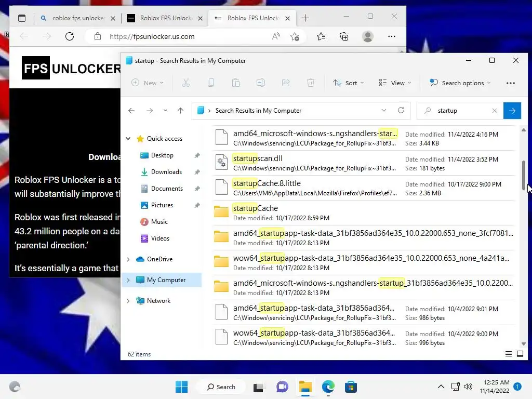Select wow64_startupapp-task-data folder result
The height and width of the screenshot is (399, 532).
click(x=364, y=262)
